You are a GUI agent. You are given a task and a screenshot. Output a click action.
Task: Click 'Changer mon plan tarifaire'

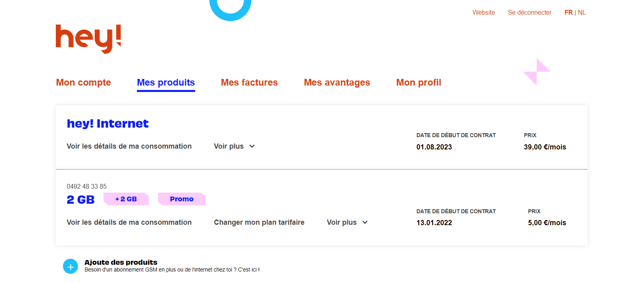(x=259, y=222)
